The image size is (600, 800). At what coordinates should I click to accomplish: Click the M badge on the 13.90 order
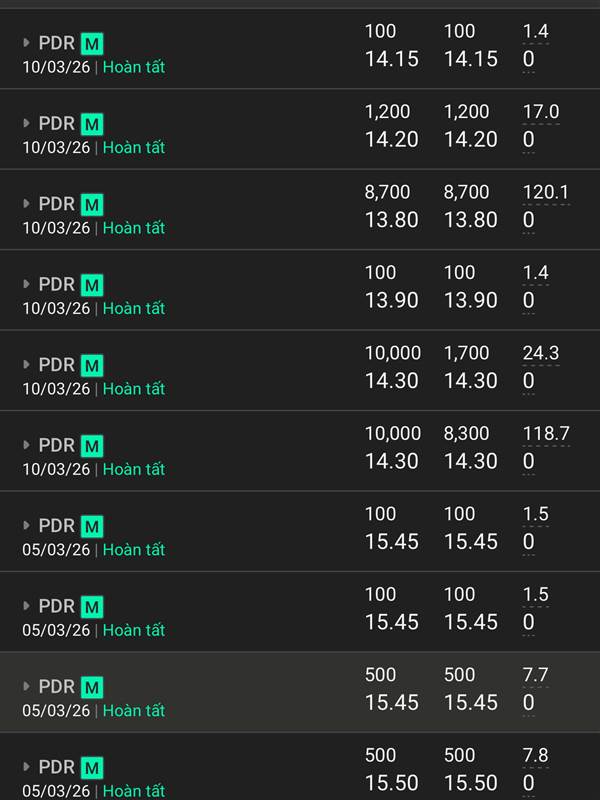(x=92, y=285)
